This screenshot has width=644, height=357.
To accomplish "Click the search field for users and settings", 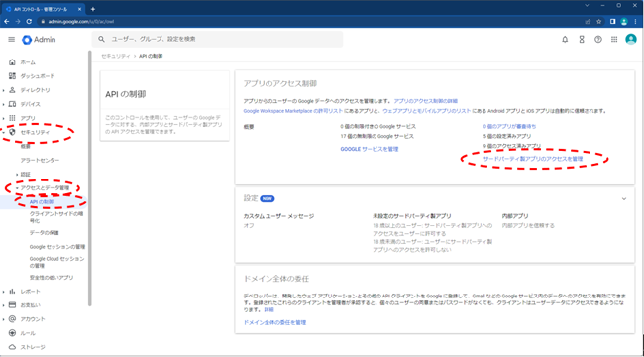I will pos(217,39).
